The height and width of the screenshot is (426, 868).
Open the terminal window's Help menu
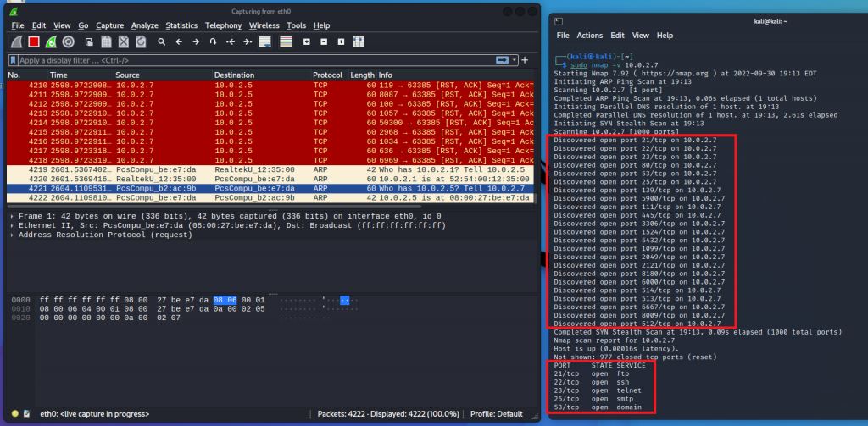click(x=665, y=36)
